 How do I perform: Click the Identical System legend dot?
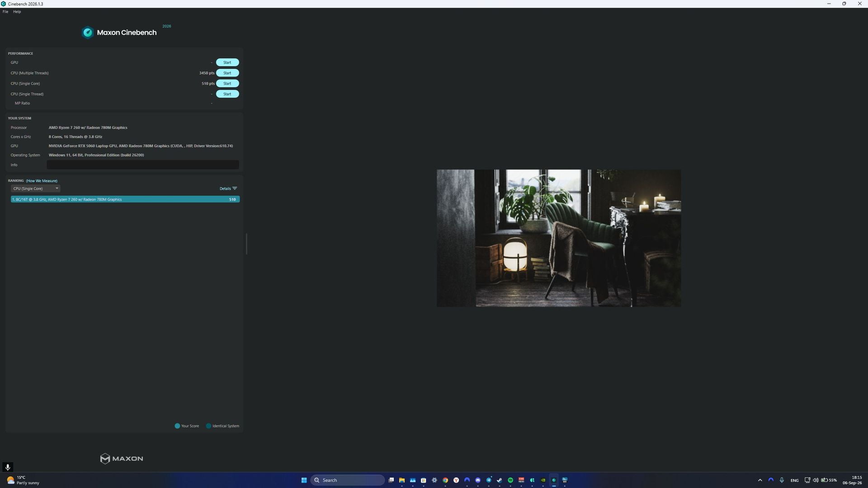click(208, 426)
